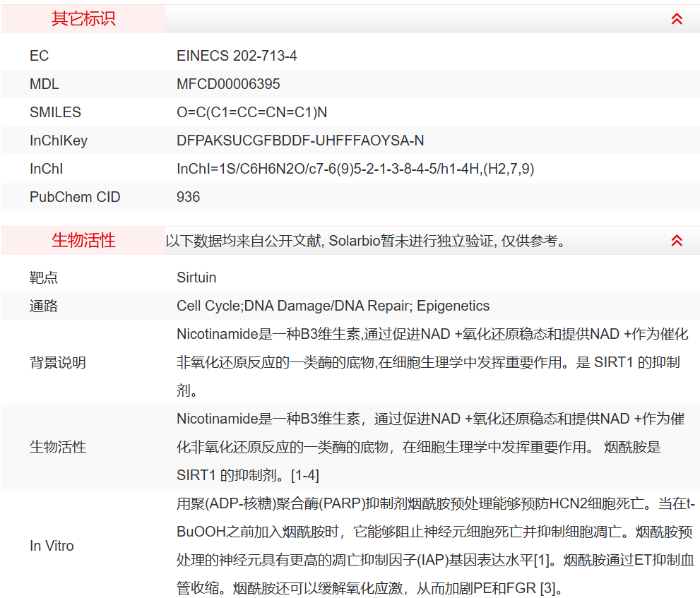
Task: Click the 其它标识 section header title
Action: pyautogui.click(x=83, y=19)
